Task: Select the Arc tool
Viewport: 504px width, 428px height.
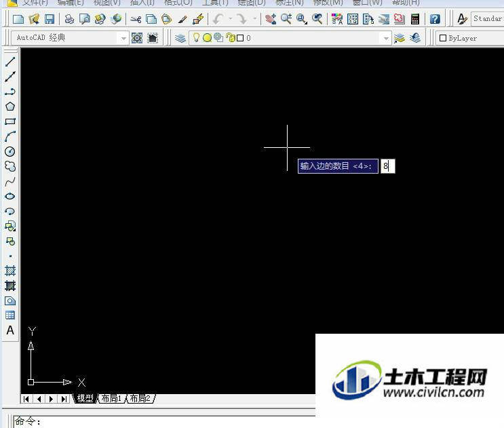Action: click(10, 136)
